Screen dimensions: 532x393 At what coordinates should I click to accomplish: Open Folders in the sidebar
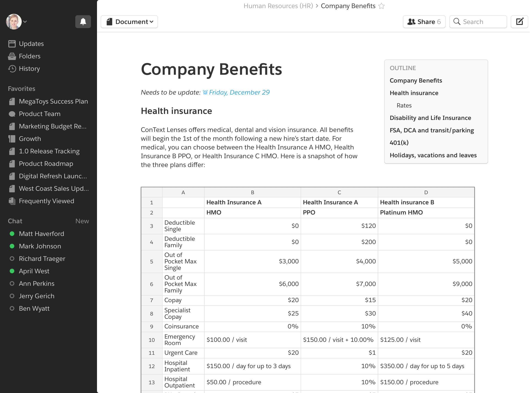coord(30,56)
